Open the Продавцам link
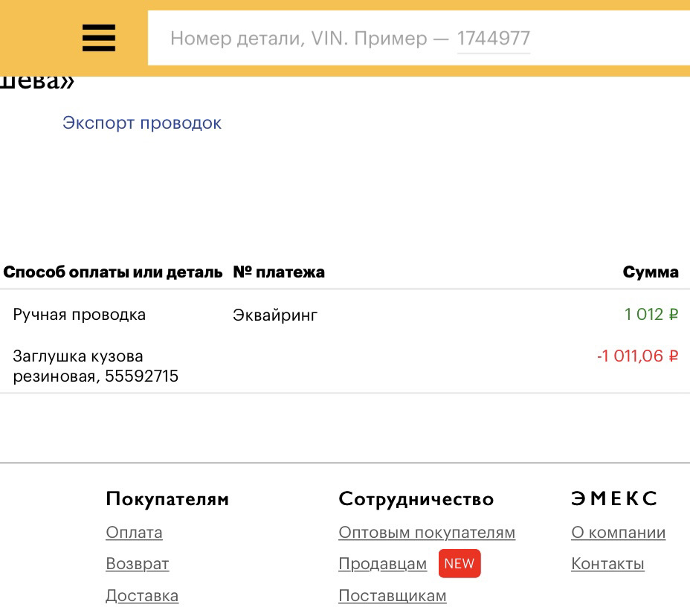Image resolution: width=690 pixels, height=616 pixels. (382, 563)
